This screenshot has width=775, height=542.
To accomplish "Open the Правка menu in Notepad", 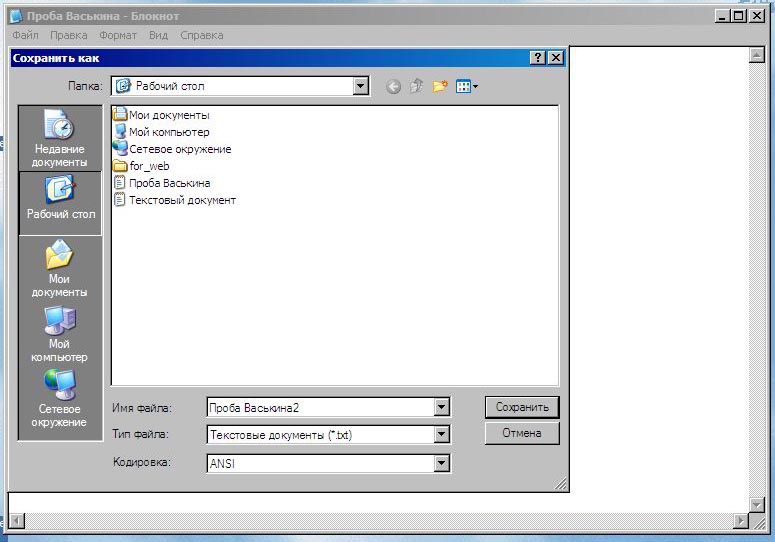I will (69, 35).
